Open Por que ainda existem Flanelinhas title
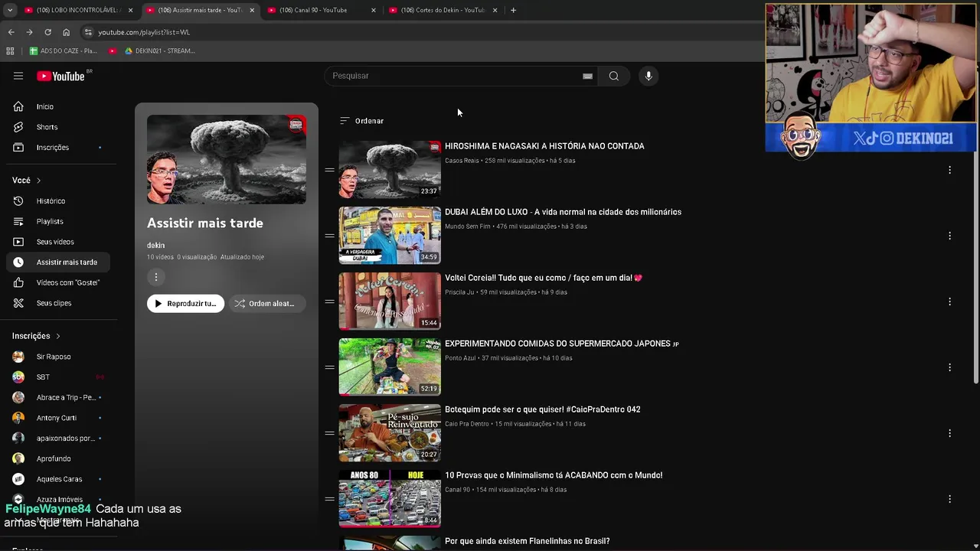The image size is (980, 551). coord(528,541)
